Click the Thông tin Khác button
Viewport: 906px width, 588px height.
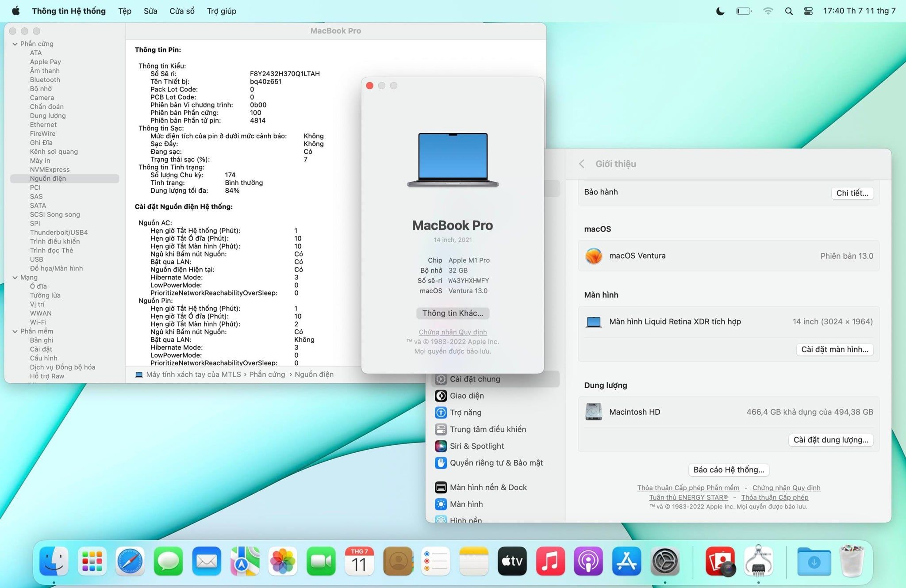click(453, 313)
